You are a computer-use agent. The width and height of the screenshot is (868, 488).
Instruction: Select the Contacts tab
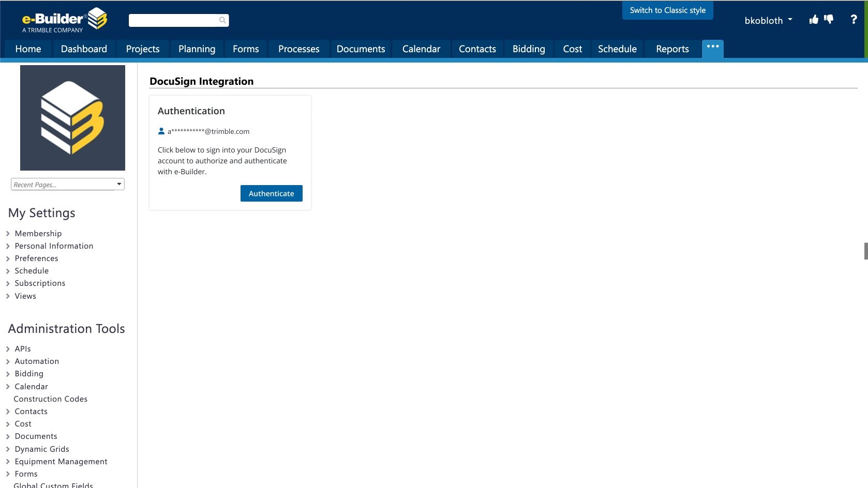coord(477,49)
